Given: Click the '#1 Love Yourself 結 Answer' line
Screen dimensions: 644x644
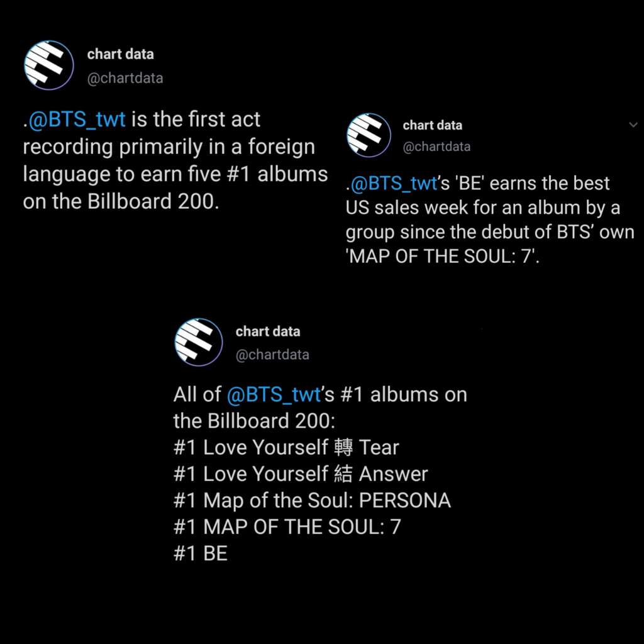Looking at the screenshot, I should 301,474.
